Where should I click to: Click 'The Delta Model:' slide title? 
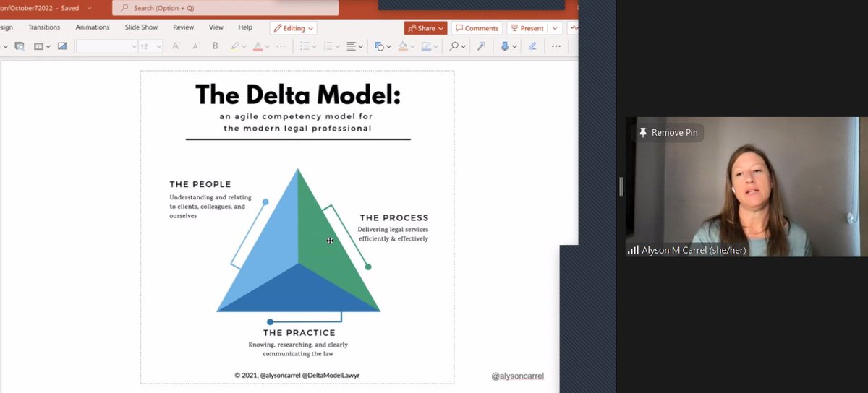pyautogui.click(x=297, y=95)
